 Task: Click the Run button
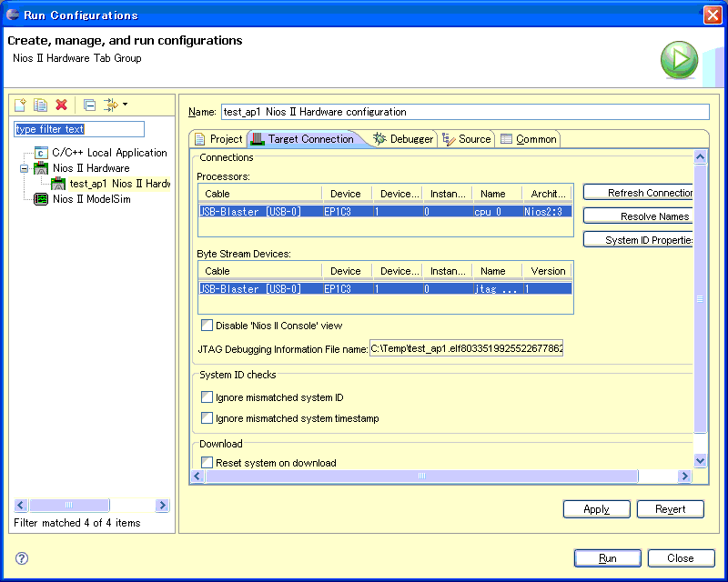608,558
